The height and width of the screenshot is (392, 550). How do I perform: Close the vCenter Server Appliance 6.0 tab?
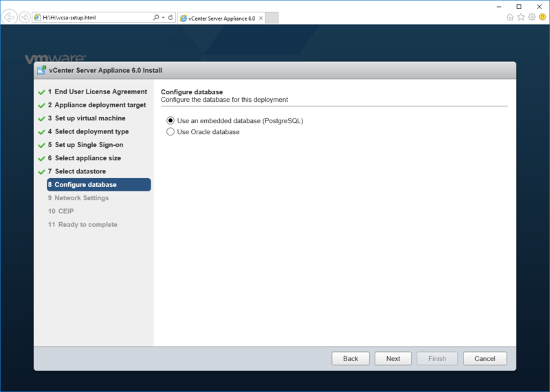tap(261, 19)
